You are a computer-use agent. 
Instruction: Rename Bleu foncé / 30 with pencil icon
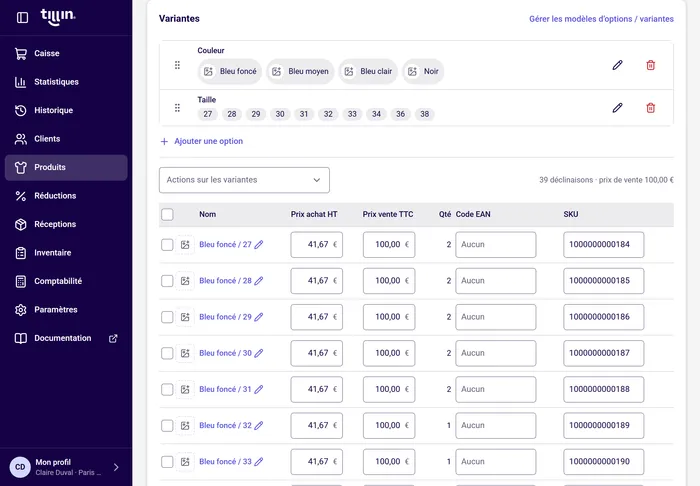tap(259, 353)
